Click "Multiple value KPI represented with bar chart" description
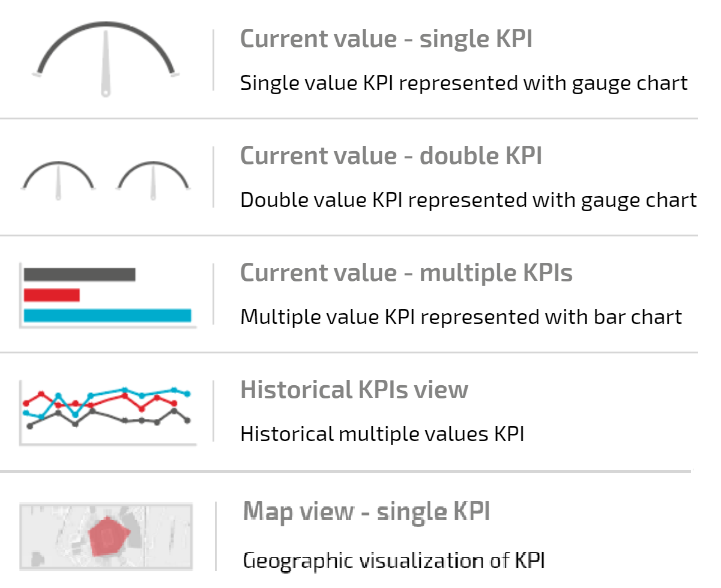The width and height of the screenshot is (721, 588). pyautogui.click(x=461, y=316)
